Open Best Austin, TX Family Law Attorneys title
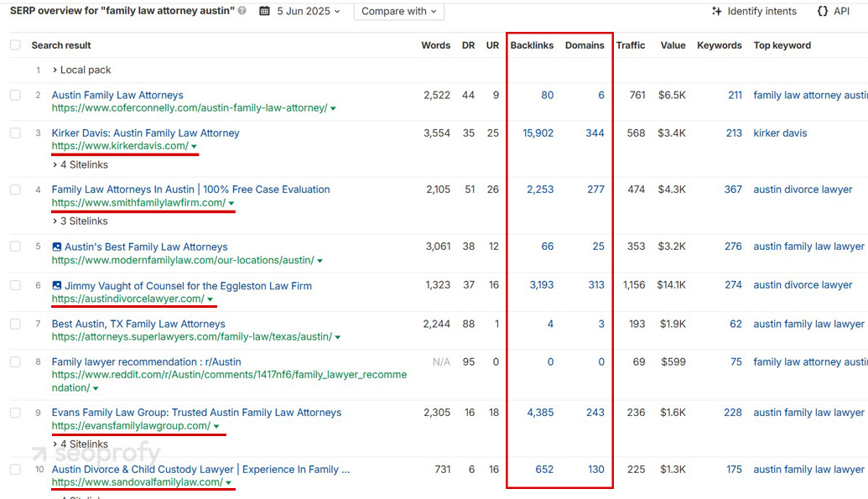The height and width of the screenshot is (499, 868). coord(138,324)
